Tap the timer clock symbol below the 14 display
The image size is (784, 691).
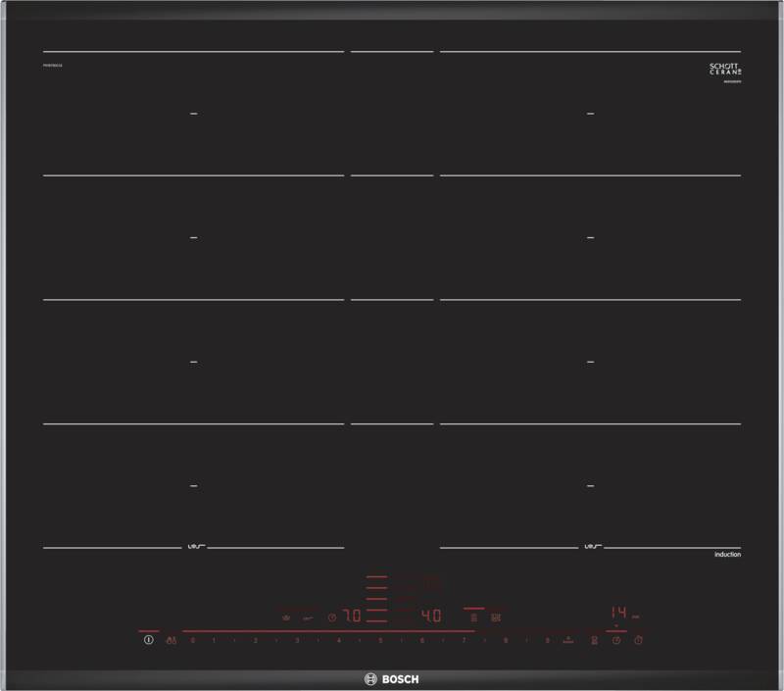[x=616, y=640]
